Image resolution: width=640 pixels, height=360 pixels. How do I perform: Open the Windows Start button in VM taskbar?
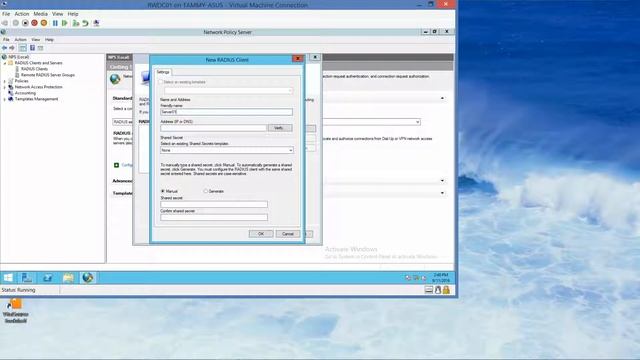pos(8,278)
